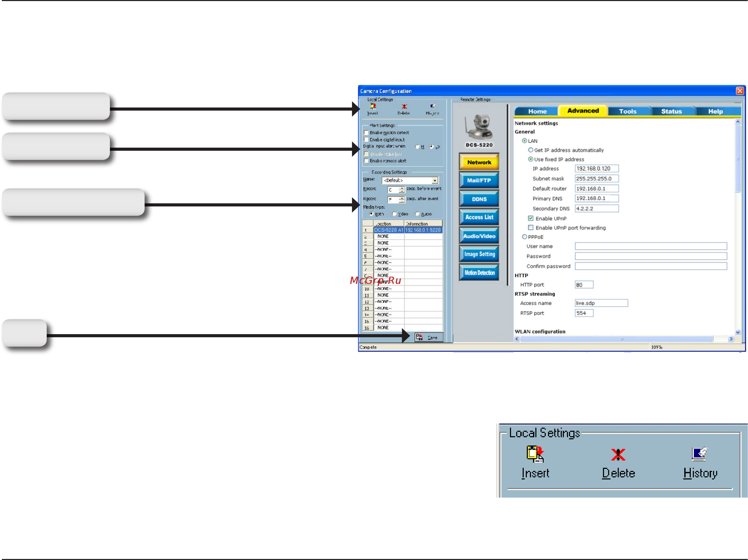Click the down arrow of the vertical scrollbar
The height and width of the screenshot is (560, 748).
(x=738, y=332)
